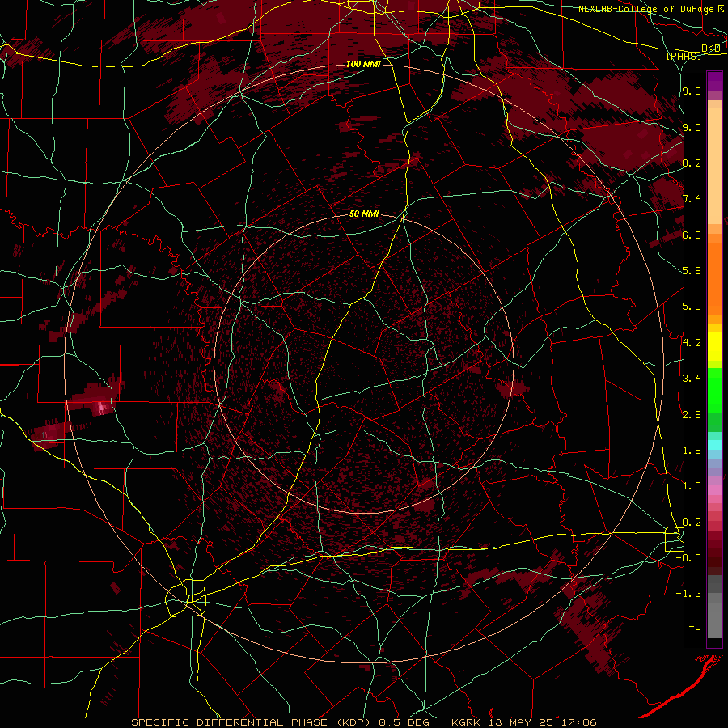Click the 50 NMI range ring label
This screenshot has height=728, width=728.
[x=364, y=214]
